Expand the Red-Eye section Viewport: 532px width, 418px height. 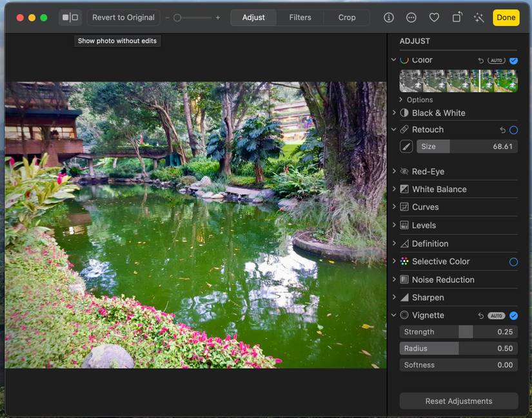[394, 171]
